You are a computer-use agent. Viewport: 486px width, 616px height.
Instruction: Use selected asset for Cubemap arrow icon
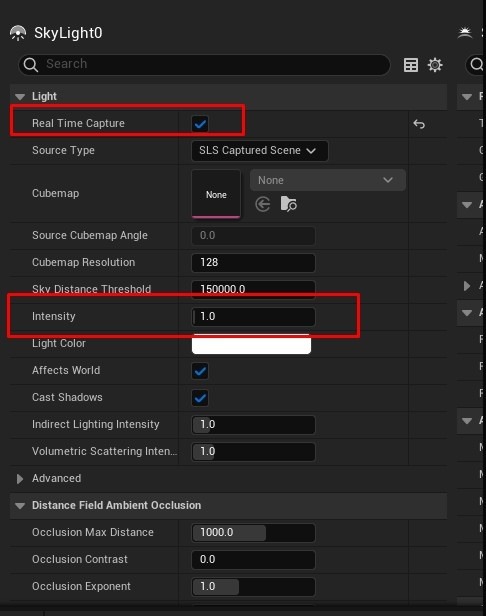coord(263,204)
